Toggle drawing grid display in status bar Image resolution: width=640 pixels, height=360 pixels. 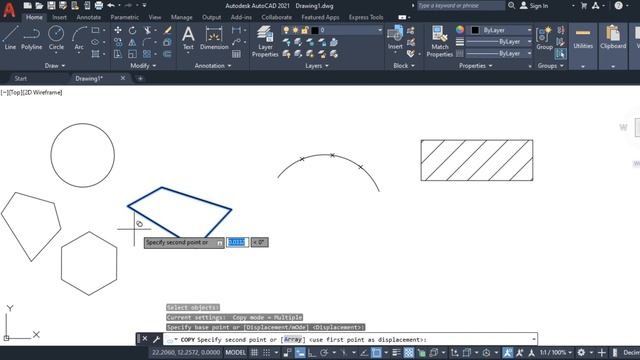(254, 353)
